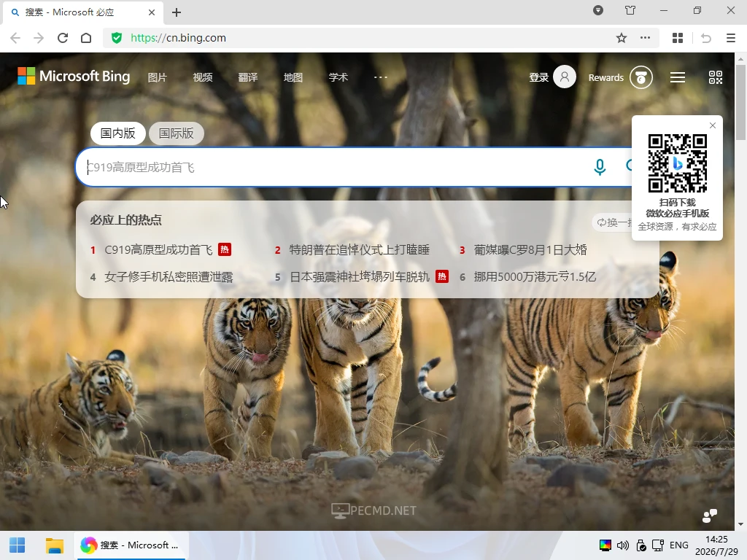Open the 翻译 translator page
Viewport: 747px width, 560px height.
pos(248,77)
